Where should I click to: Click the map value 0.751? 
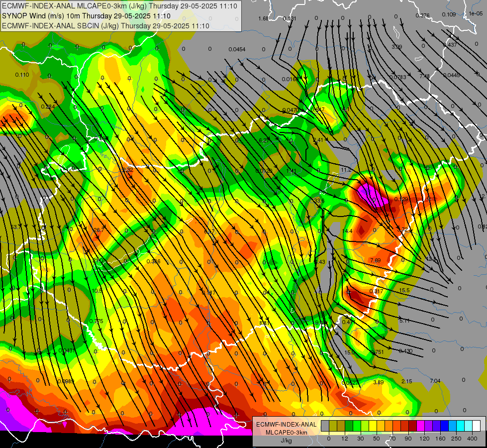(377, 352)
